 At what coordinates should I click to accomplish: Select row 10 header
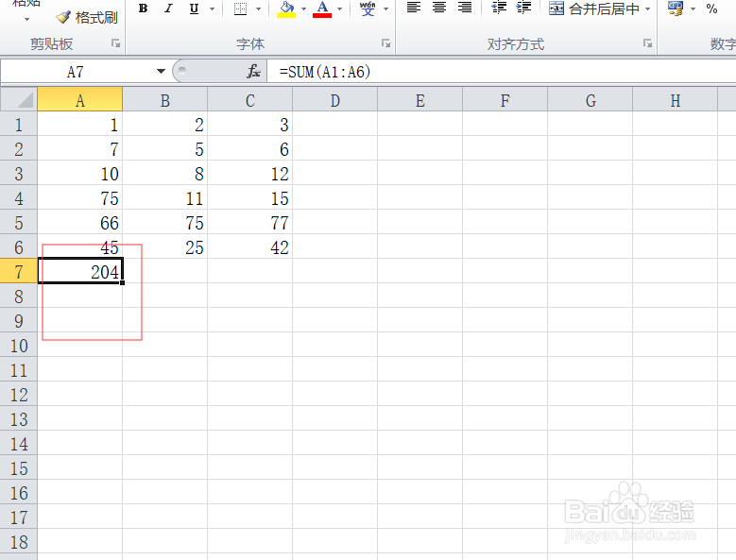click(x=19, y=346)
